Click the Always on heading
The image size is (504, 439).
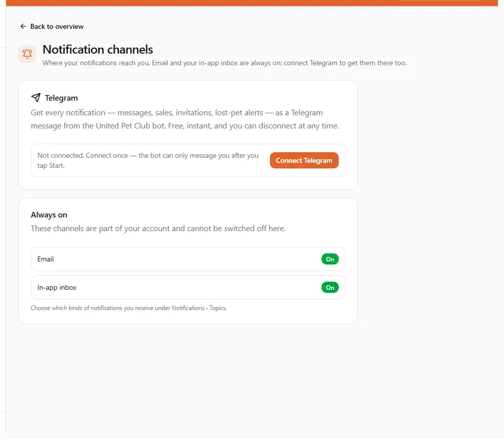coord(49,215)
